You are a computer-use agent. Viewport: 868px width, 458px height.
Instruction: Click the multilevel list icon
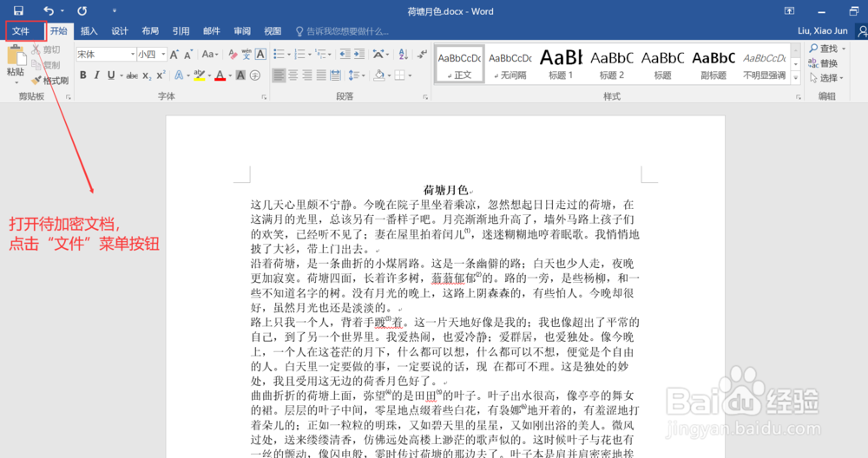320,54
